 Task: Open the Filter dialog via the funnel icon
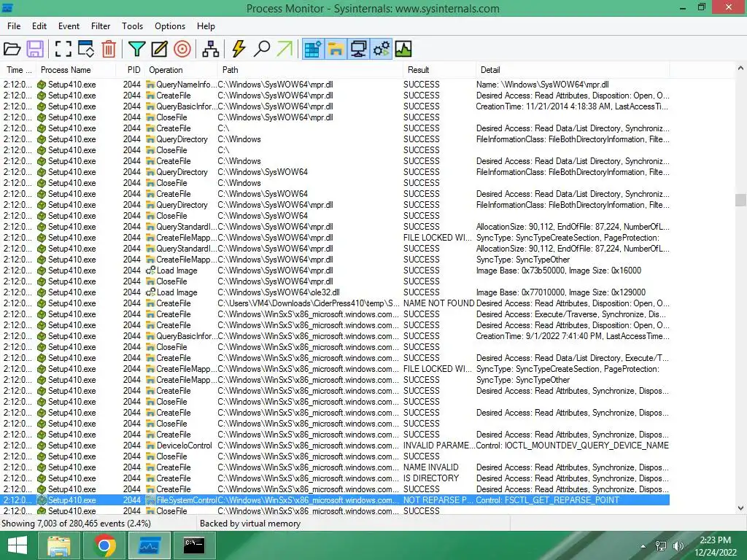coord(136,49)
